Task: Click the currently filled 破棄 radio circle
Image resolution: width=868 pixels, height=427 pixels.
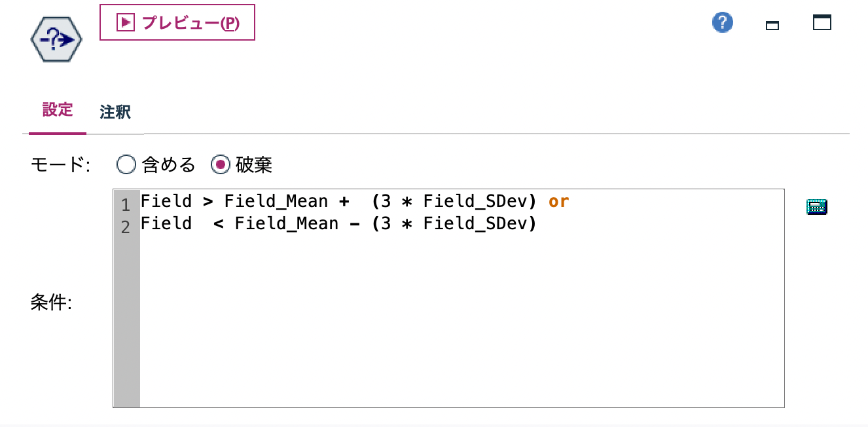Action: tap(221, 165)
